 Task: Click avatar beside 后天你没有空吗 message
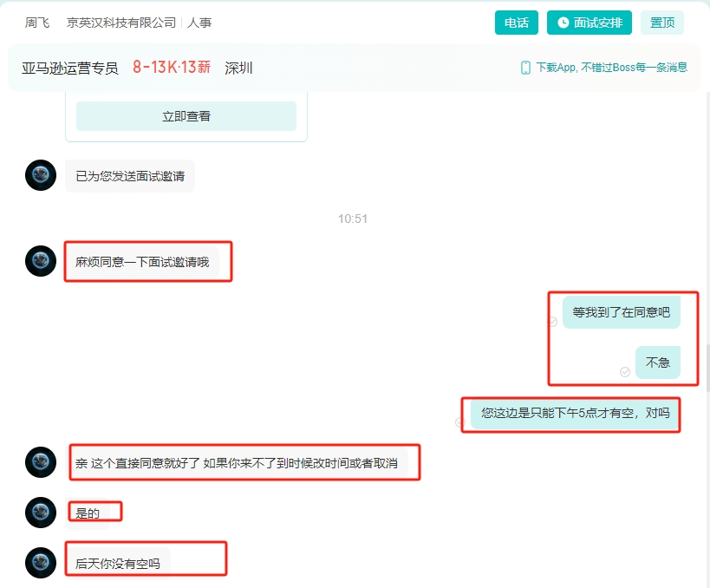pos(41,563)
